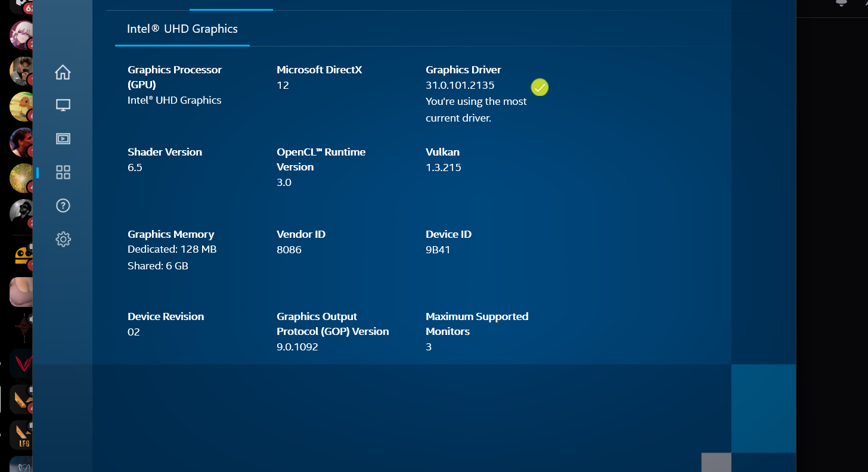Open the Home section in Intel sidebar

click(63, 73)
